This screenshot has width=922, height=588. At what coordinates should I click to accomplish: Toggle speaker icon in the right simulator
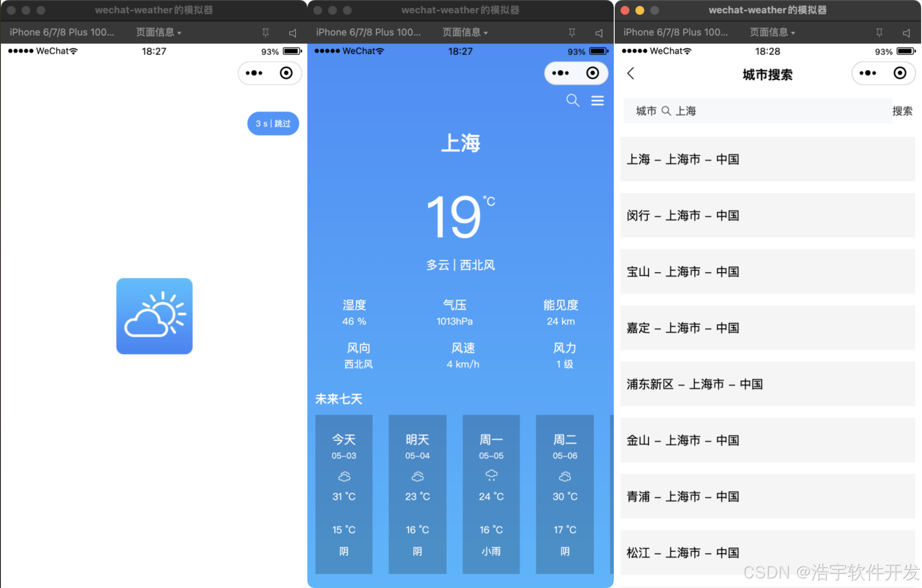click(906, 33)
